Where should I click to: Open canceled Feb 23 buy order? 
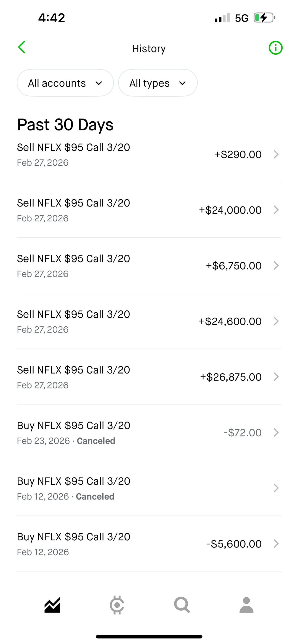[x=149, y=433]
